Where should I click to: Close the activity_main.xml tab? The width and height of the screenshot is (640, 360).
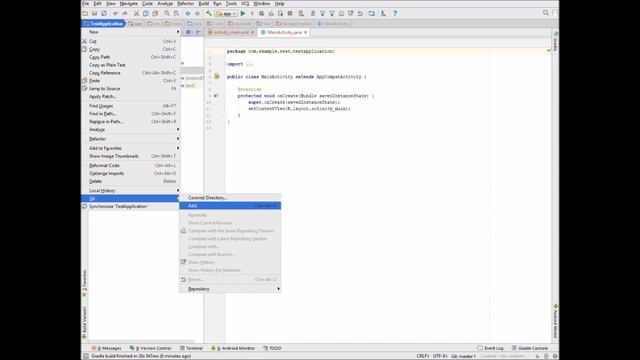pos(252,32)
